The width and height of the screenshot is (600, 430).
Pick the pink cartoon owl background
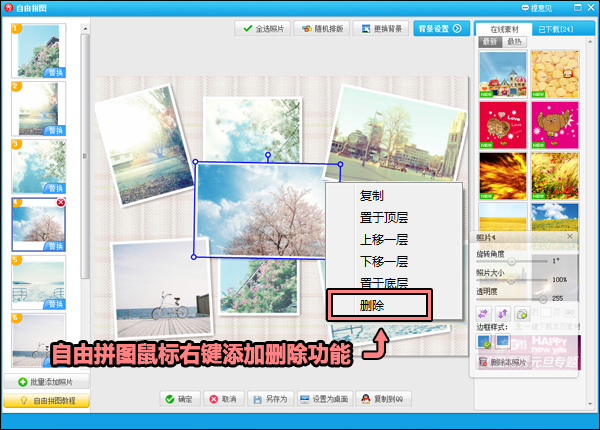555,125
